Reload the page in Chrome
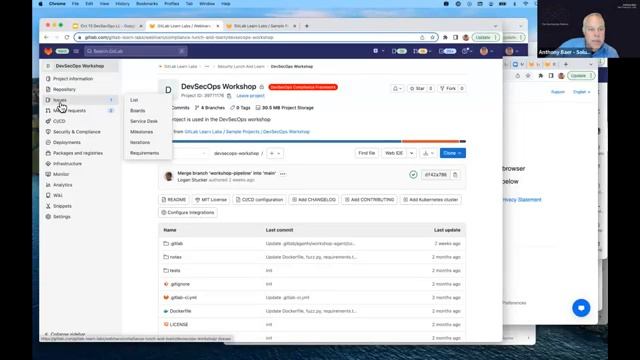The height and width of the screenshot is (360, 640). coord(67,37)
